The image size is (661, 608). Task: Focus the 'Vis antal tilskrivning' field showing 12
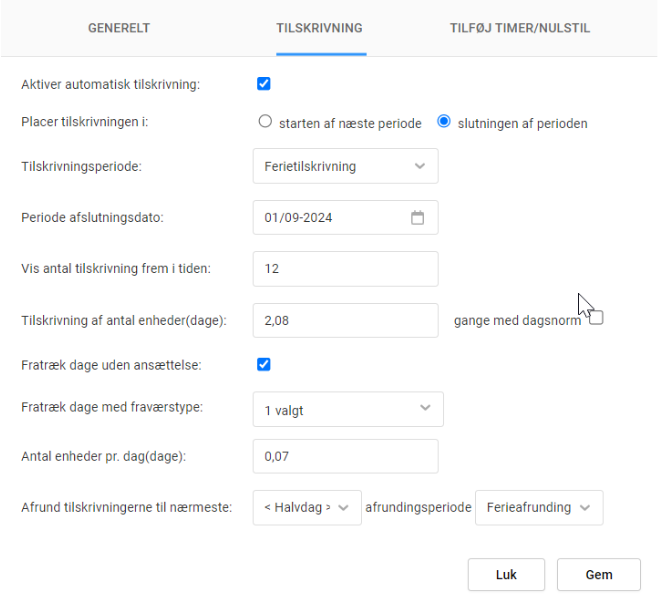point(345,268)
